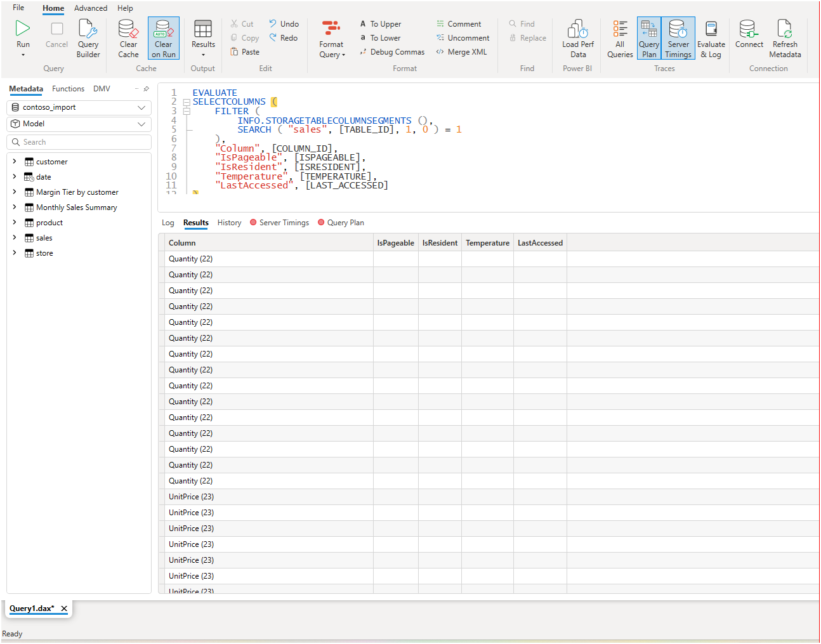Open the Model selector dropdown
821x644 pixels.
click(x=79, y=124)
